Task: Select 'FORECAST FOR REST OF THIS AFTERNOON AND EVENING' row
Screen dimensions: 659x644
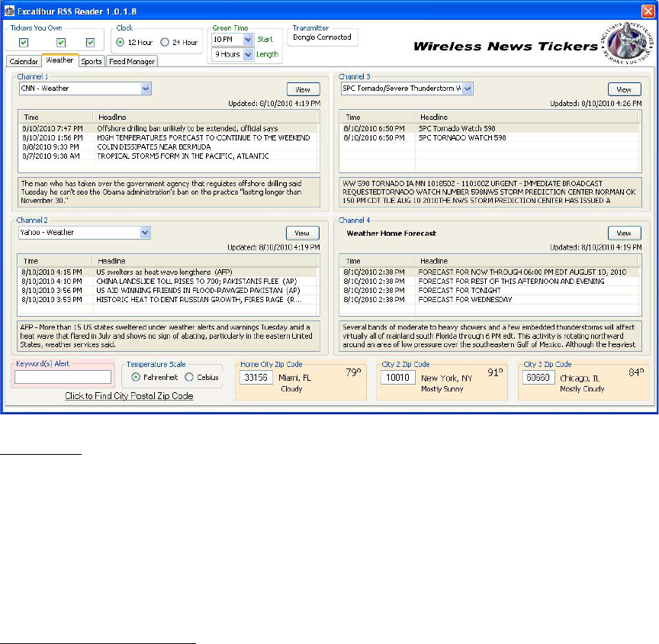Action: pos(490,282)
